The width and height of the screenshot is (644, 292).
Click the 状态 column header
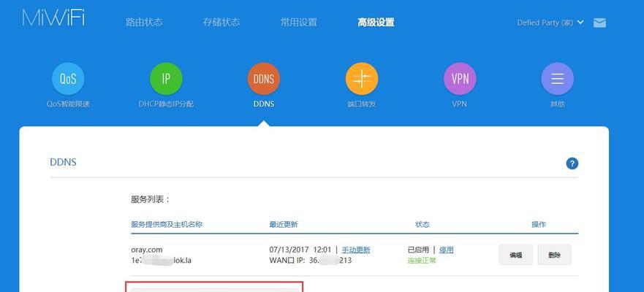coord(423,224)
